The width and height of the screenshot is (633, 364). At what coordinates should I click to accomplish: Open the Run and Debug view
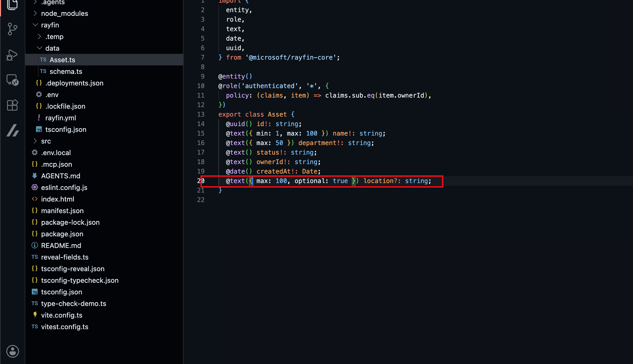[12, 55]
